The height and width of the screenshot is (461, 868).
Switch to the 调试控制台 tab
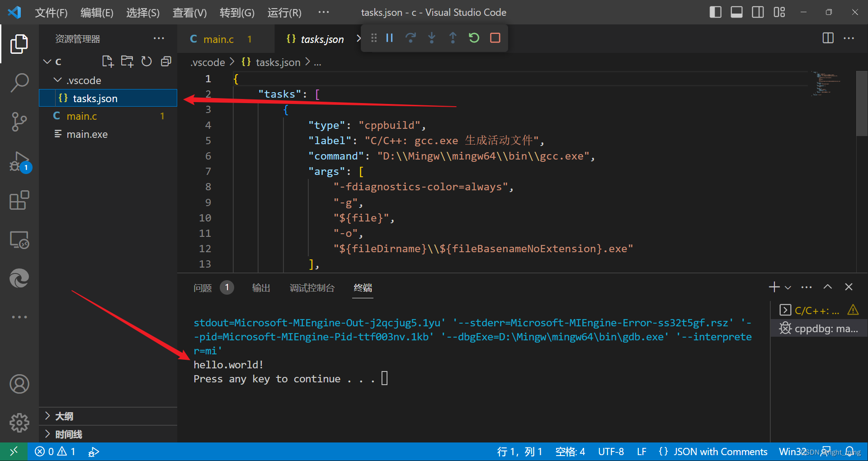point(312,288)
